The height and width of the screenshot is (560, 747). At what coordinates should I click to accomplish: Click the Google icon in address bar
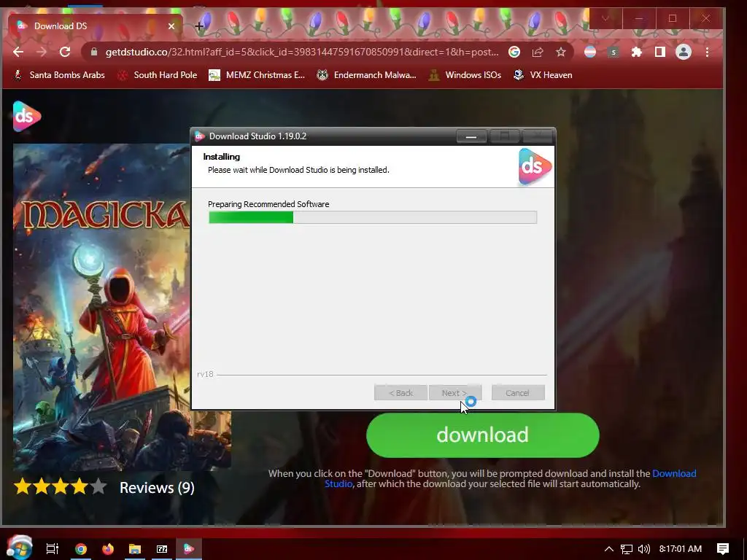[x=514, y=52]
